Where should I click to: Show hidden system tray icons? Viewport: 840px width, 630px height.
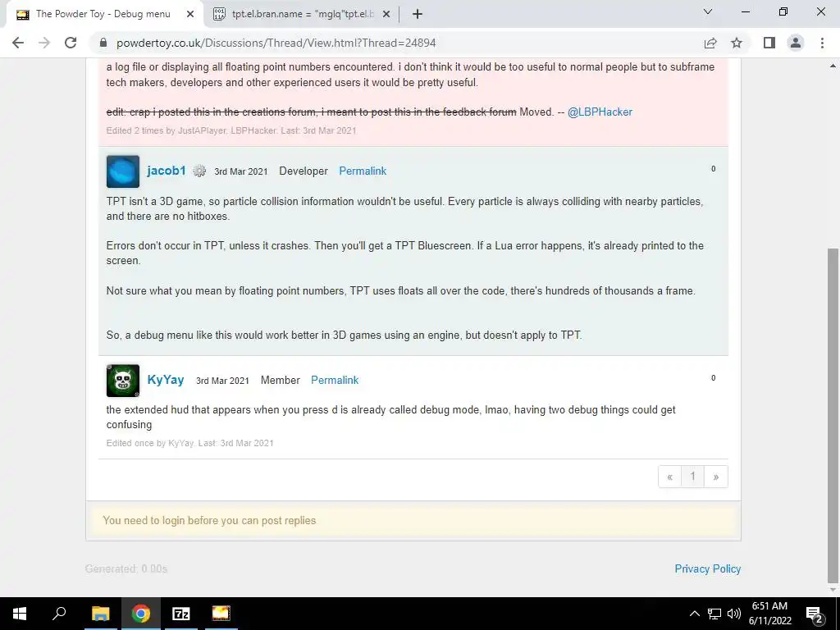[x=694, y=614]
